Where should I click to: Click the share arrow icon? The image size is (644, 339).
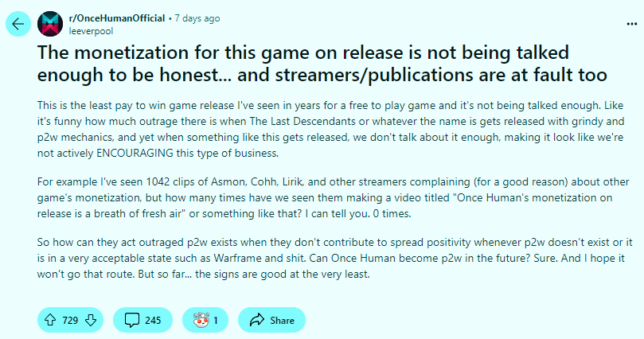pyautogui.click(x=256, y=321)
